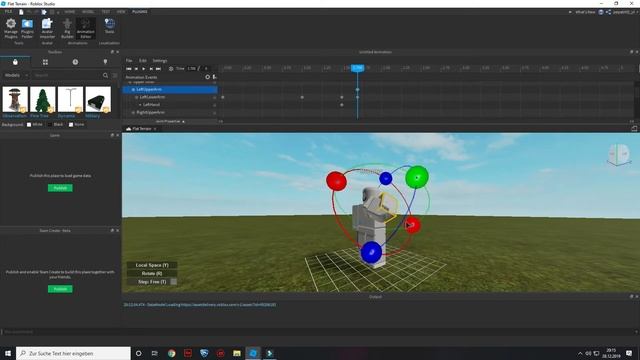Image resolution: width=640 pixels, height=360 pixels.
Task: Click the blue timeline scrubber playhead
Action: [x=358, y=68]
